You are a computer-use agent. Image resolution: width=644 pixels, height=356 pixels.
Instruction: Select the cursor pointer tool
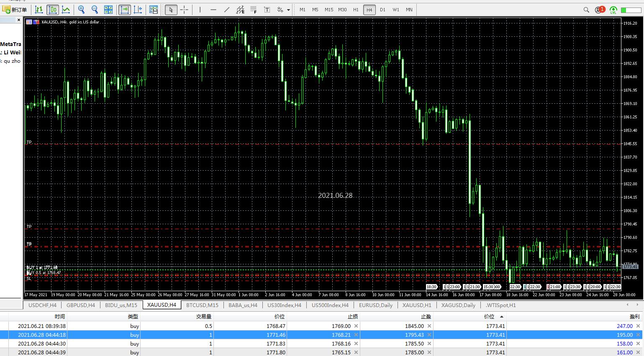coord(171,10)
